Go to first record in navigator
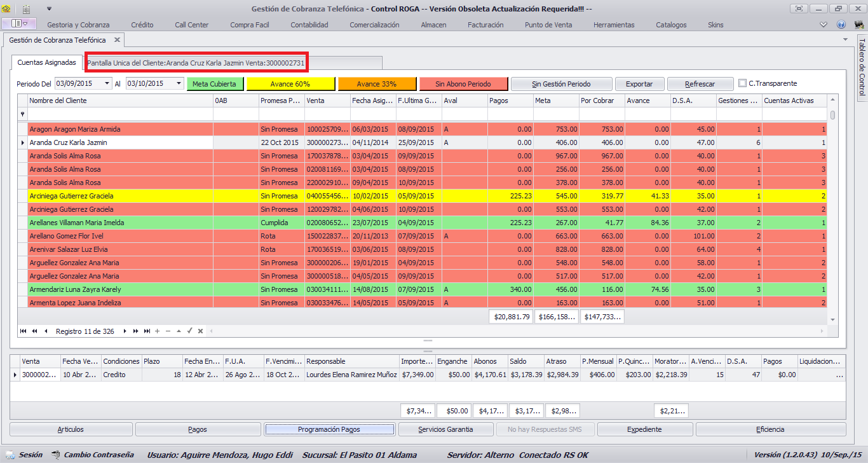Viewport: 868px width, 463px height. (x=24, y=331)
